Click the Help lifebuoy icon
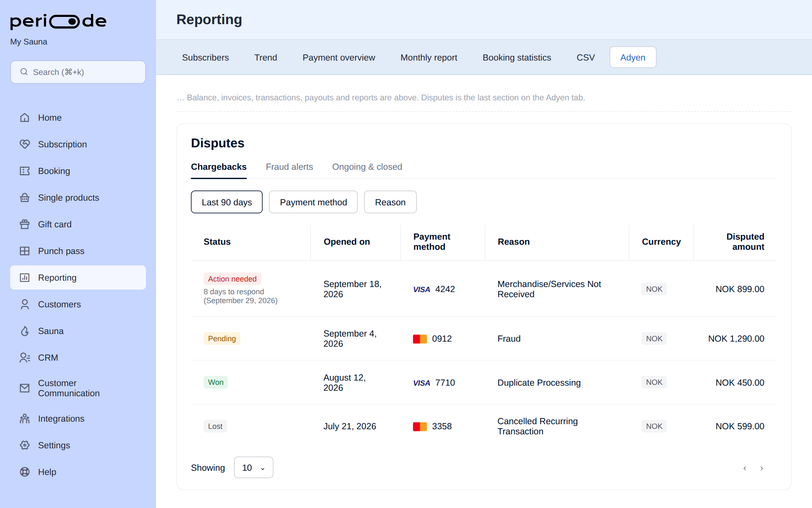 (x=25, y=472)
